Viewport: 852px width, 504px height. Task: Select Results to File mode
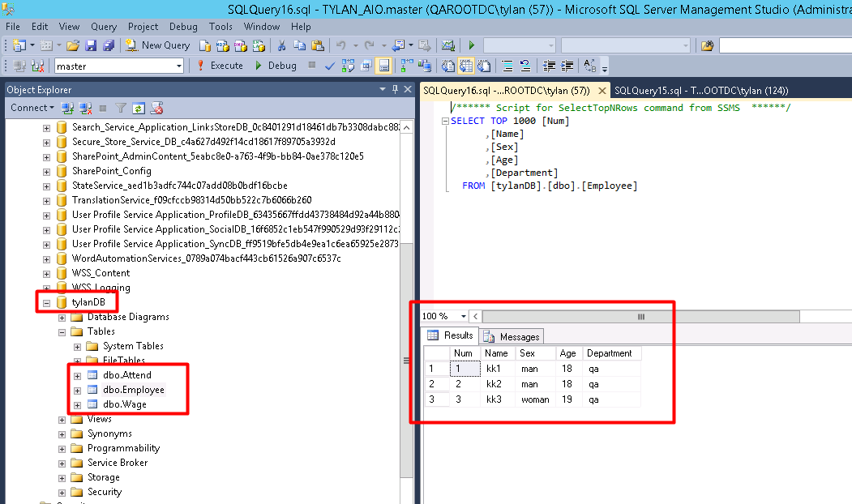tap(484, 66)
